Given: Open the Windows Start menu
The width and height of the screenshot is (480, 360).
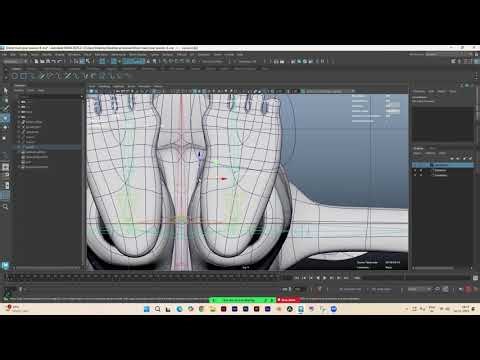Looking at the screenshot, I should [x=146, y=309].
